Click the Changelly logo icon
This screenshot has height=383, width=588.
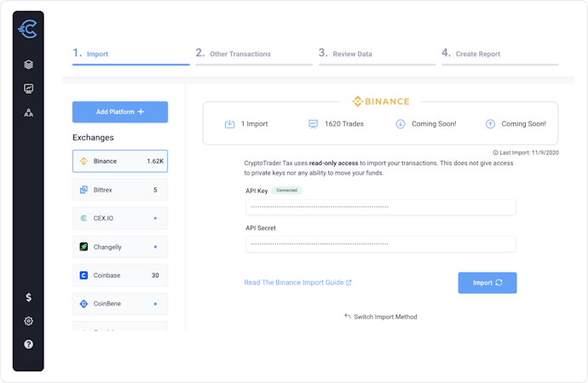pos(84,247)
